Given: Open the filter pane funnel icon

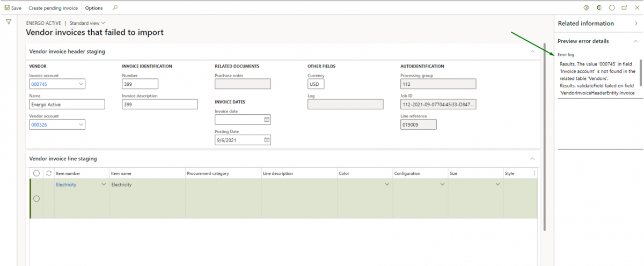Looking at the screenshot, I should (9, 22).
